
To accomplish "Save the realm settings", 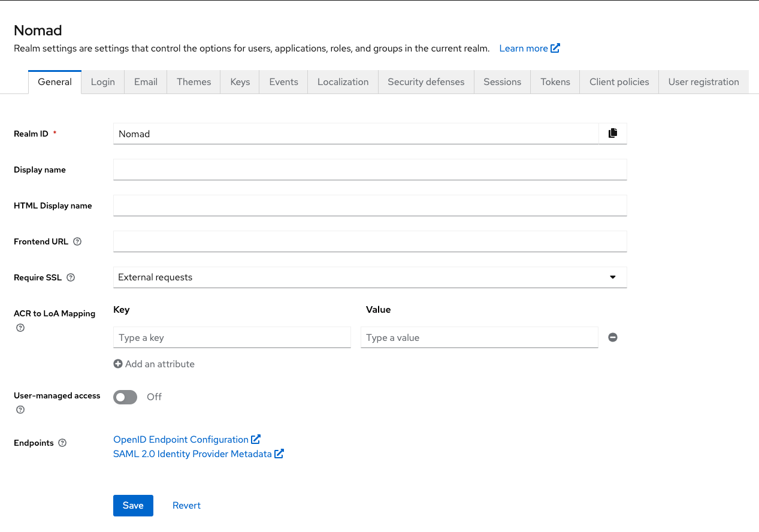I will pos(133,505).
